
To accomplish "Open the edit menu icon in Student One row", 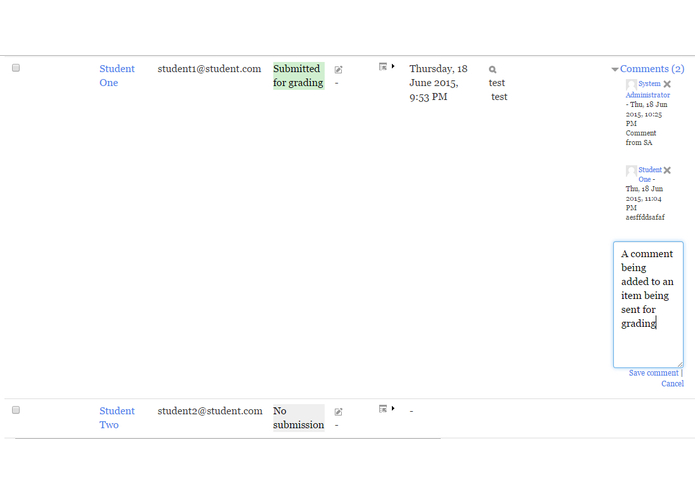I will tap(383, 66).
